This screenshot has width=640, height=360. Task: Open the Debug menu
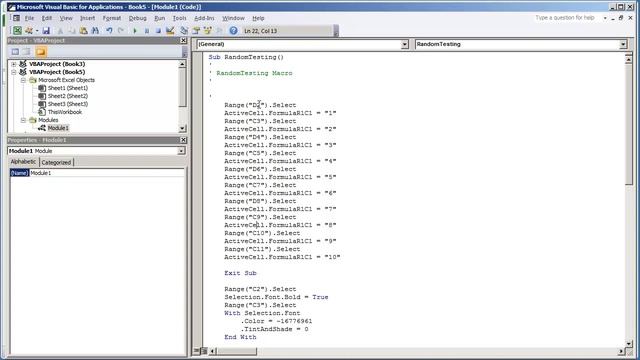[138, 18]
